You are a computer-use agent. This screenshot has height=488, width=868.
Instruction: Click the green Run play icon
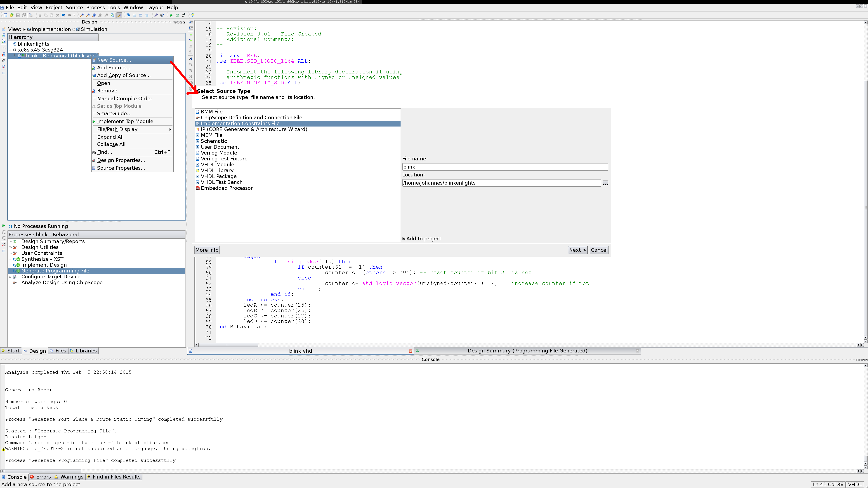point(171,15)
